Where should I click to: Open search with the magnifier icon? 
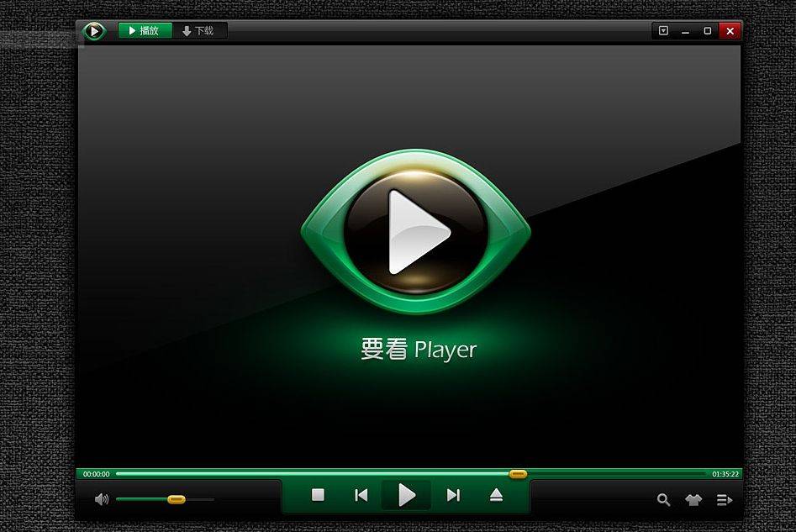coord(663,500)
